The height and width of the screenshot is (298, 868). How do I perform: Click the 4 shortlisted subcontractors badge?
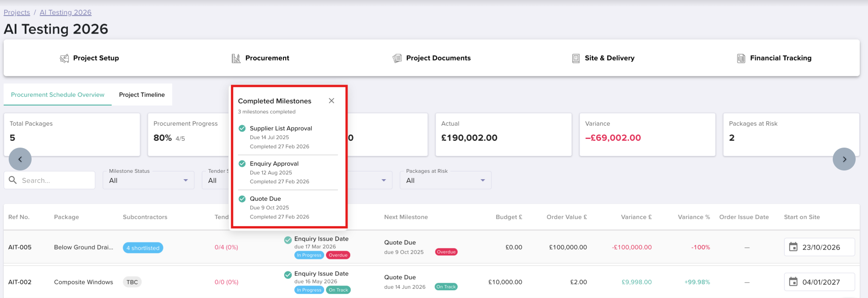point(143,248)
